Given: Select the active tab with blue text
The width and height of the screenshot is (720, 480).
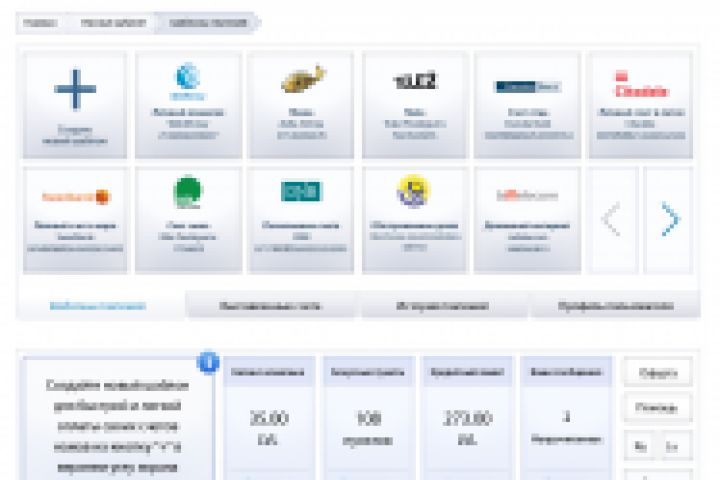Looking at the screenshot, I should pos(98,306).
